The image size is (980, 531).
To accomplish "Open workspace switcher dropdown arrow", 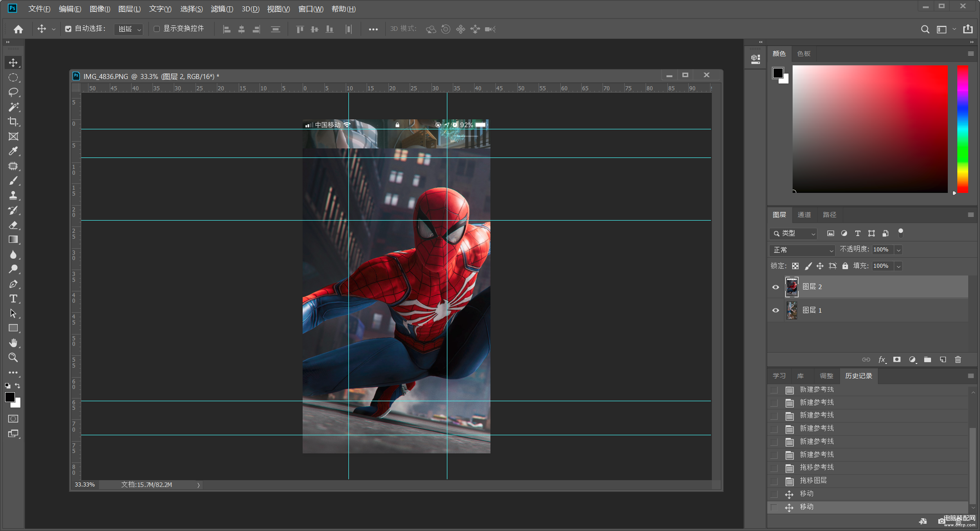I will 954,29.
